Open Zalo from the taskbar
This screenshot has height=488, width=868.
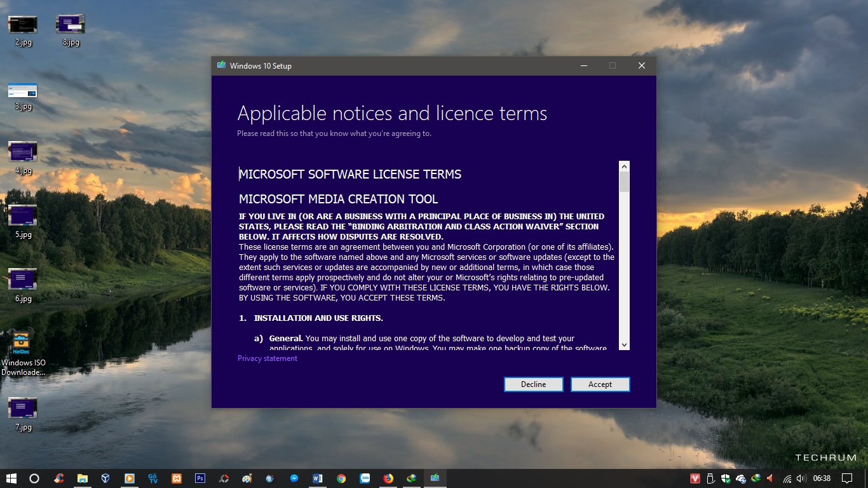pos(365,478)
